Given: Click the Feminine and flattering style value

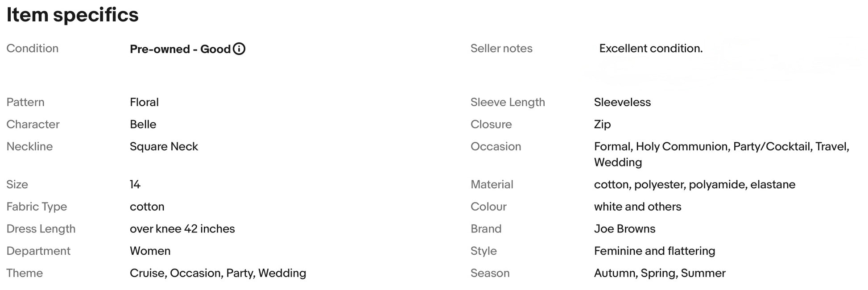Looking at the screenshot, I should [x=654, y=251].
